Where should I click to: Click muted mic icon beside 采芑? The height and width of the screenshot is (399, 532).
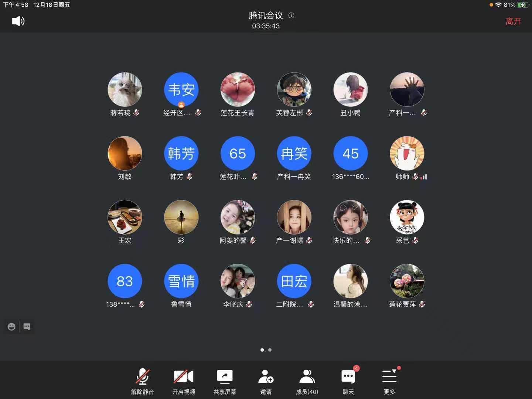click(x=415, y=241)
